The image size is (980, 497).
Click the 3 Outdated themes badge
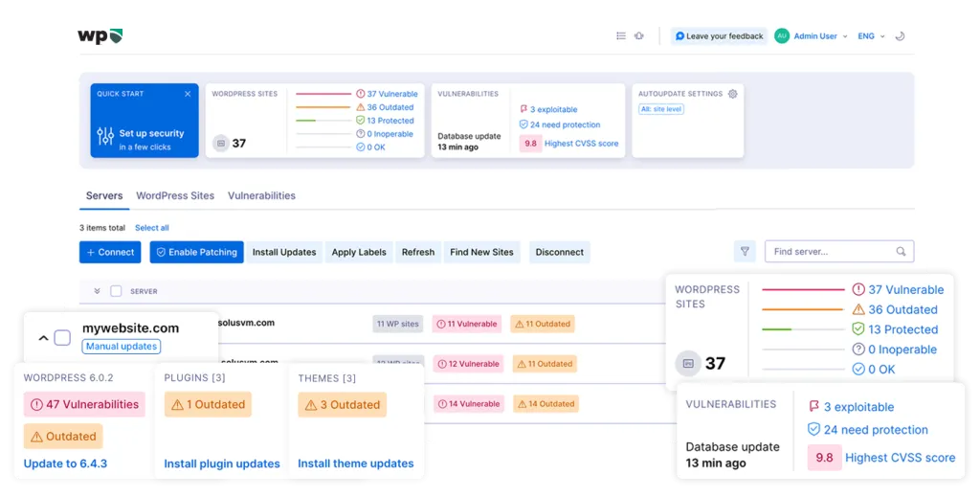coord(343,404)
